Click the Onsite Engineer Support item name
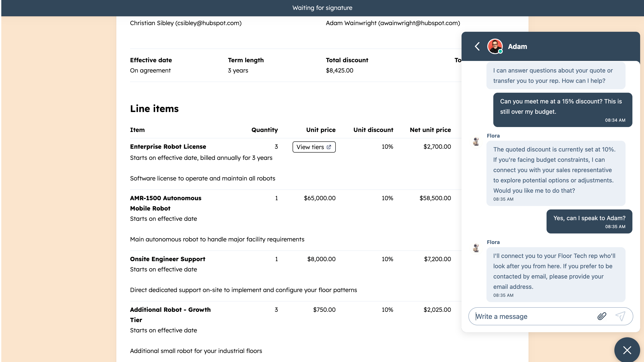Viewport: 644px width, 362px height. click(x=167, y=259)
